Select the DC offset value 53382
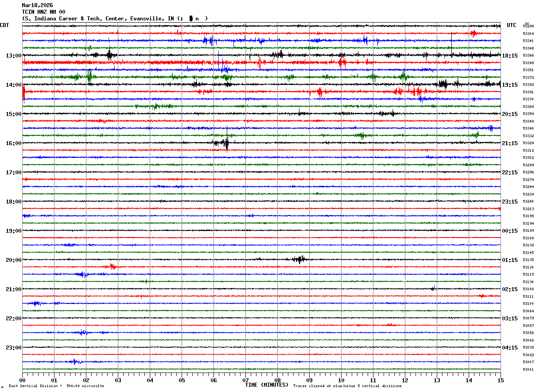The height and width of the screenshot is (392, 536). tap(528, 85)
